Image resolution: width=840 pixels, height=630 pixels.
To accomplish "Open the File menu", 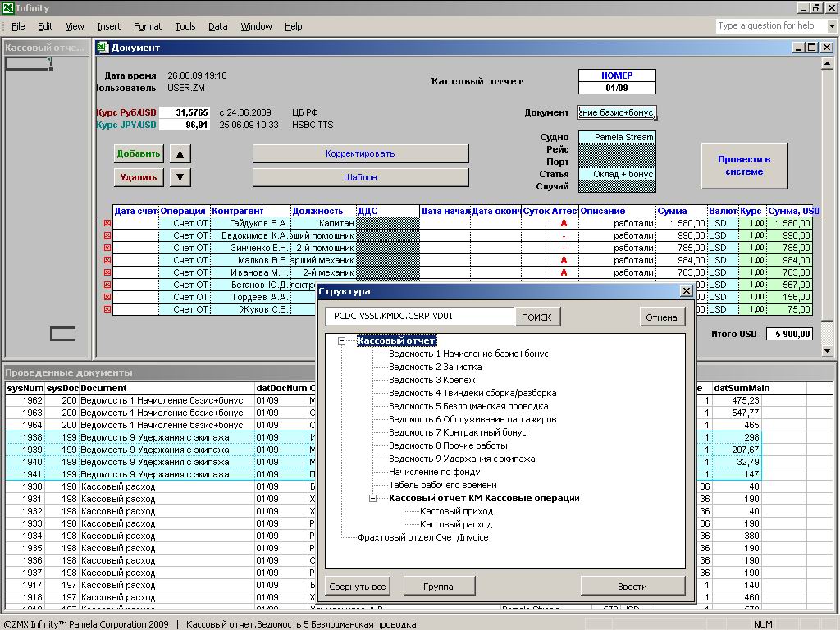I will [x=18, y=26].
